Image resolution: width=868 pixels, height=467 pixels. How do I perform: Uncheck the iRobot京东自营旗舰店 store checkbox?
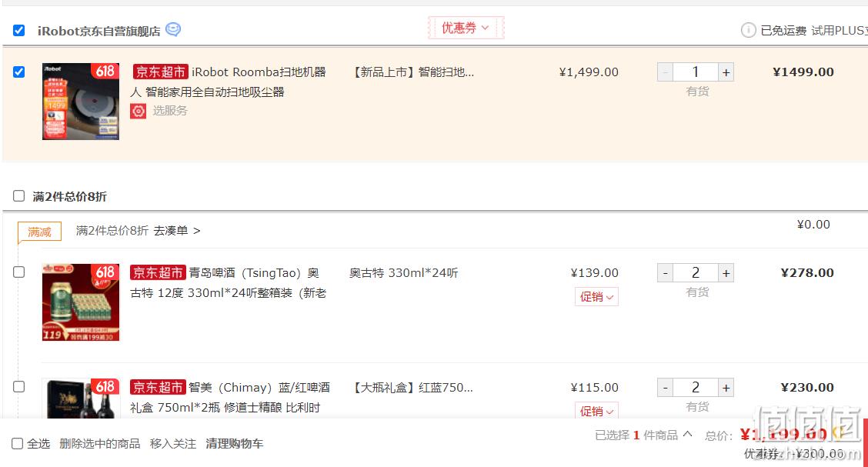(18, 31)
